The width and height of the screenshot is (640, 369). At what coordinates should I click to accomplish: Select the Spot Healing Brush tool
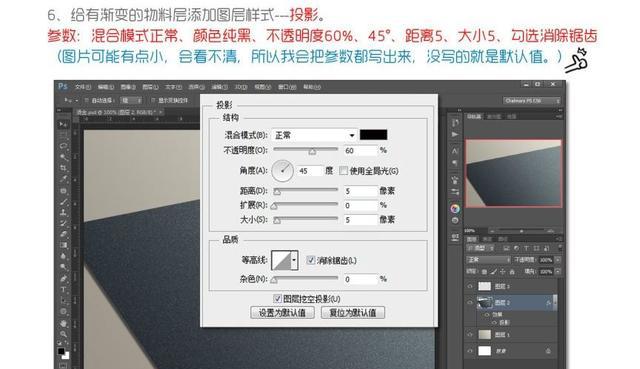(x=63, y=190)
